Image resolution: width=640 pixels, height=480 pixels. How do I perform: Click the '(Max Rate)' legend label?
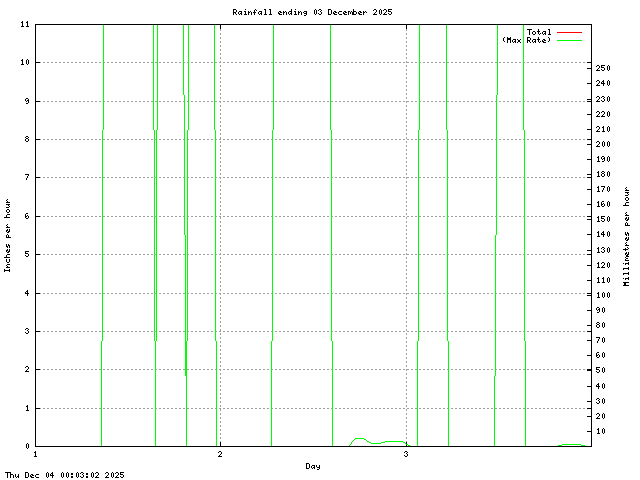tap(527, 40)
